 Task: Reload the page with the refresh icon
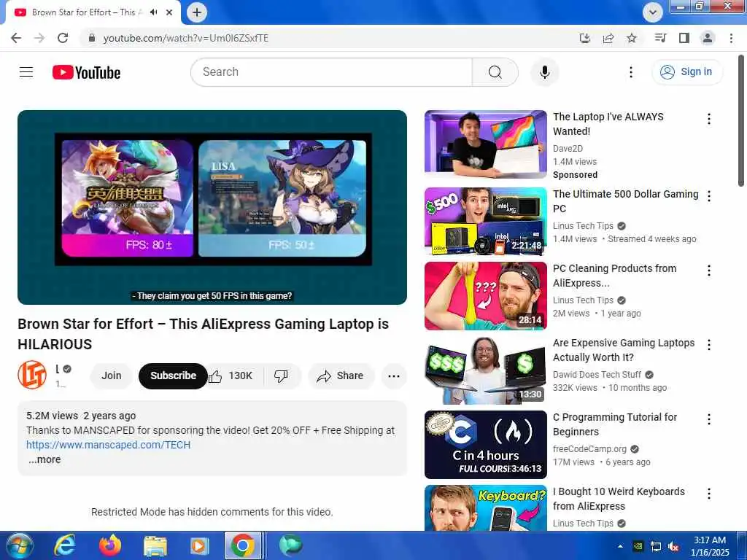63,38
